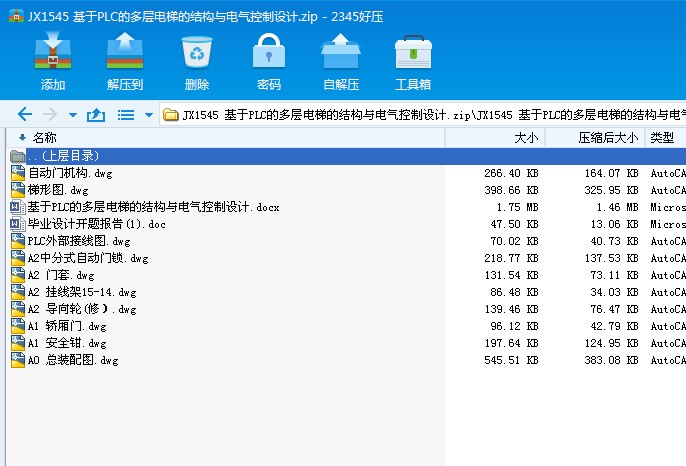Click dwg icon of 梯形图.dwg

[x=18, y=190]
